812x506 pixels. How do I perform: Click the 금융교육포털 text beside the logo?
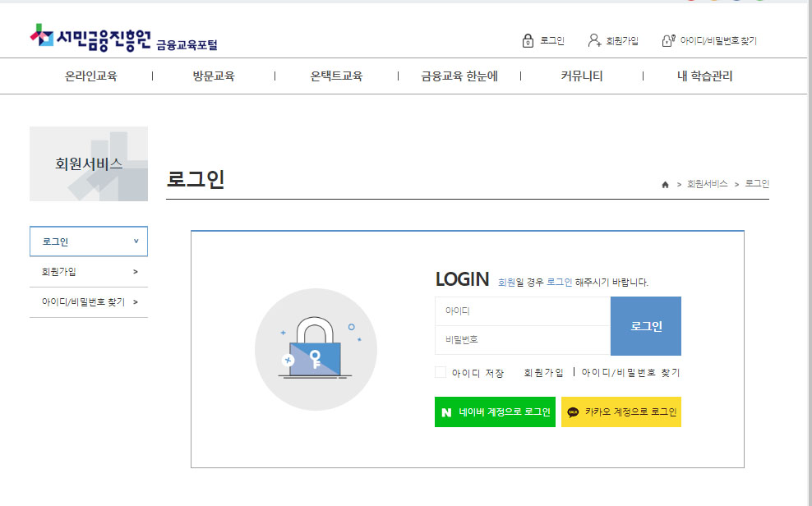(187, 45)
